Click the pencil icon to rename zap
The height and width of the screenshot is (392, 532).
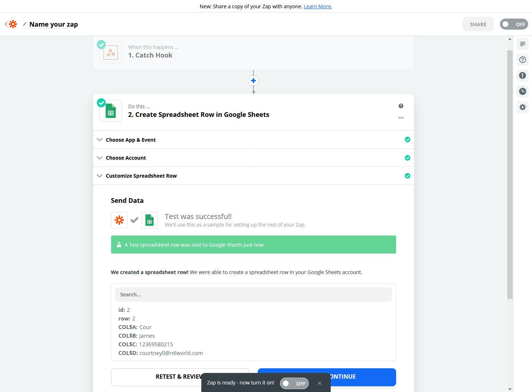(x=25, y=24)
